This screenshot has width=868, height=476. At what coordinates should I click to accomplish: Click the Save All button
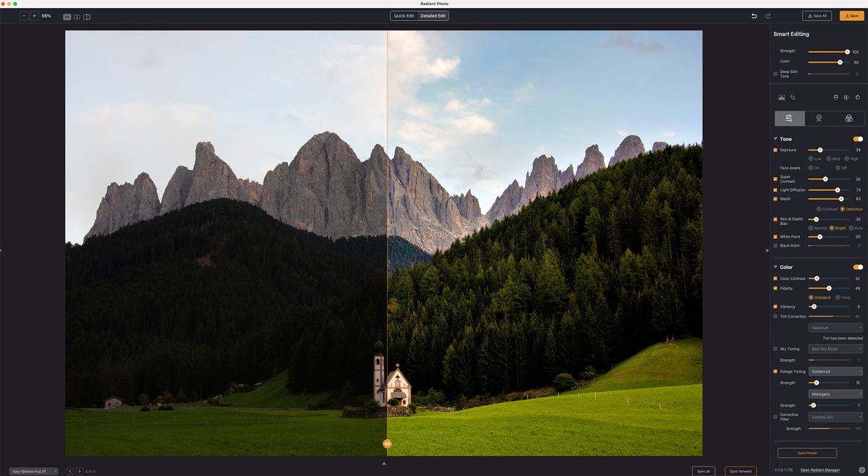click(817, 15)
